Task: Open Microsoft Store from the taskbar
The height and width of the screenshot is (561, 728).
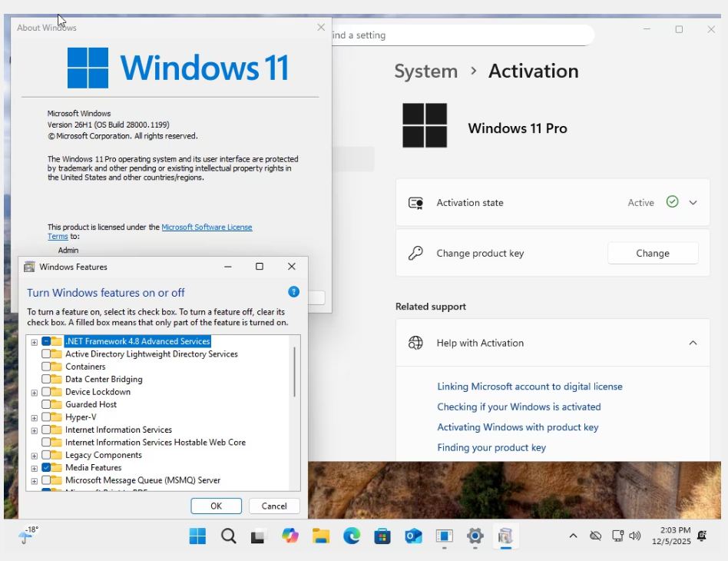Action: coord(382,536)
